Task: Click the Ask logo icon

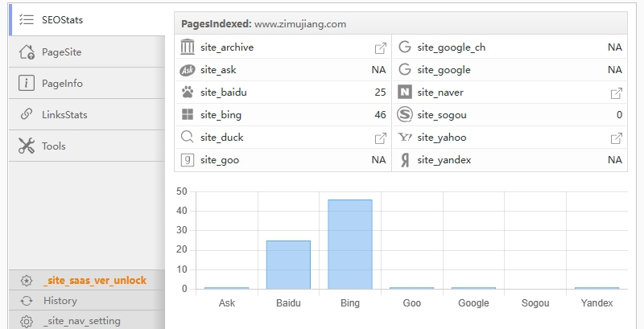Action: point(188,70)
